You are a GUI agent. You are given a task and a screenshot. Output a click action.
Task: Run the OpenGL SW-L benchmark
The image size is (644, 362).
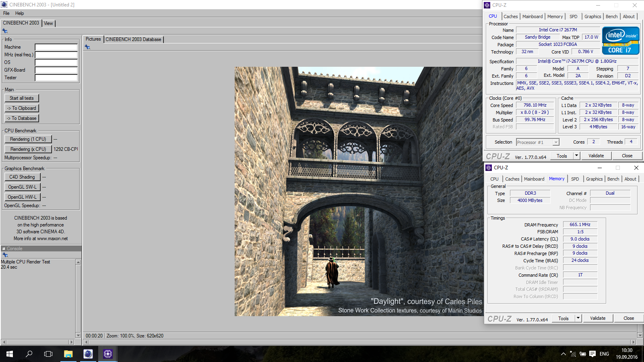[23, 187]
